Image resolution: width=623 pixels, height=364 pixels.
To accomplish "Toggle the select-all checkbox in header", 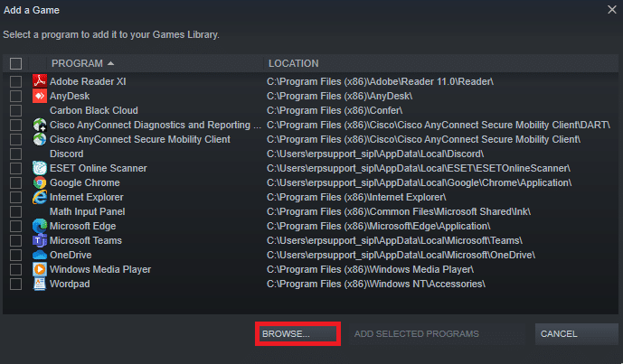I will [16, 63].
